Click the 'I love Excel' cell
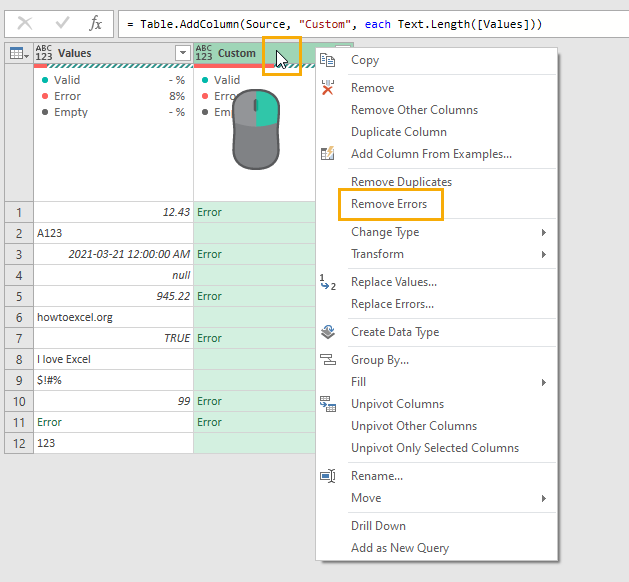 (x=114, y=359)
